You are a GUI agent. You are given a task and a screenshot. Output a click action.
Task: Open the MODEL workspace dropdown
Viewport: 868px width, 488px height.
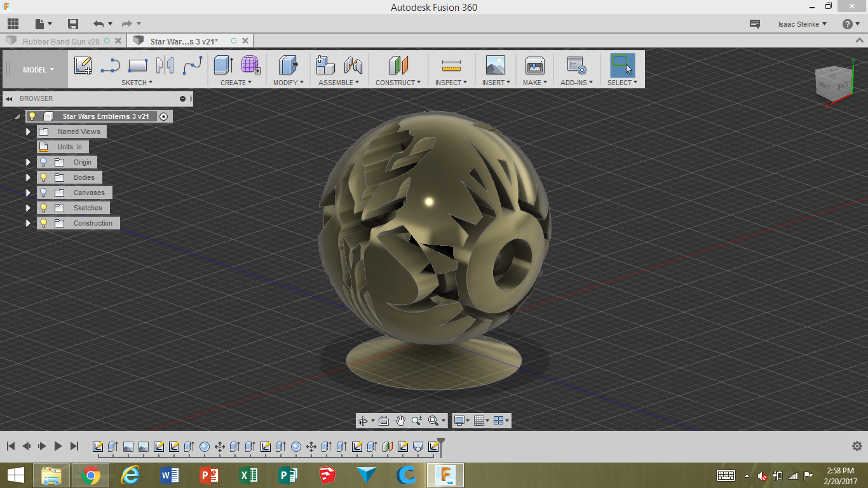click(38, 70)
